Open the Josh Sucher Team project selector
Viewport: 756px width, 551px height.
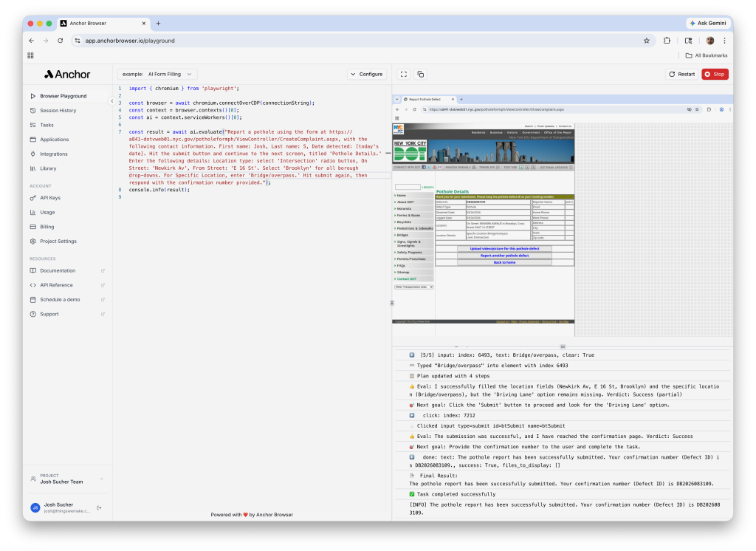[66, 479]
